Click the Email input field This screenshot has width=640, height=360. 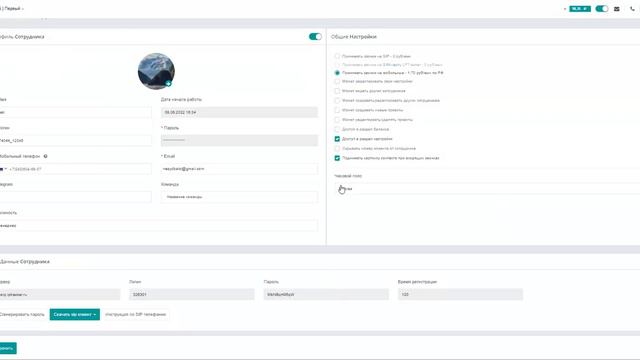click(x=239, y=169)
